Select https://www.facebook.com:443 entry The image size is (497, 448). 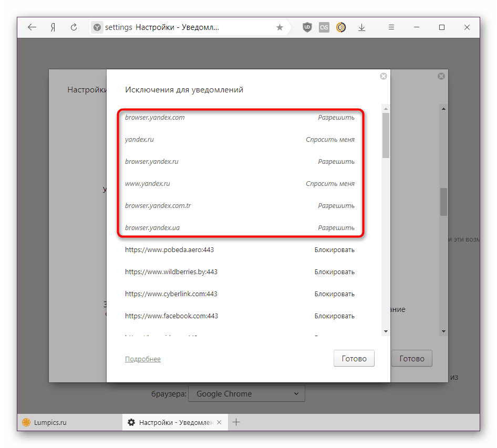pos(171,316)
